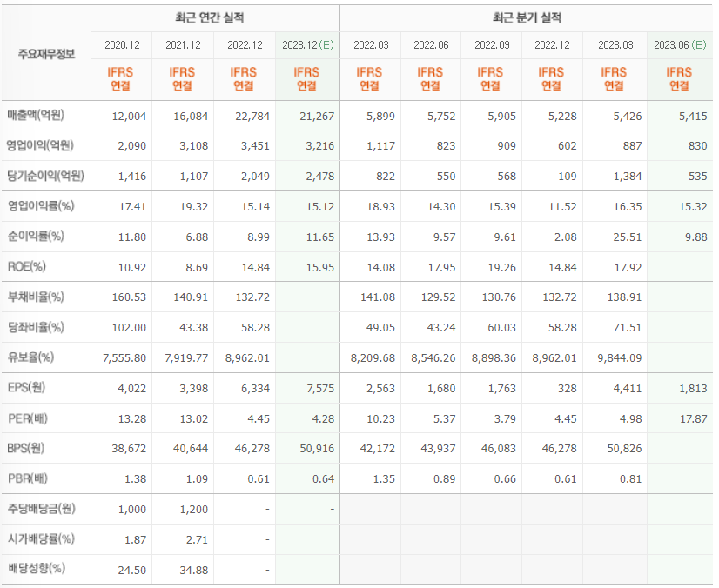Select the 주당배당금(원) row label
Image resolution: width=719 pixels, height=588 pixels.
pyautogui.click(x=41, y=508)
